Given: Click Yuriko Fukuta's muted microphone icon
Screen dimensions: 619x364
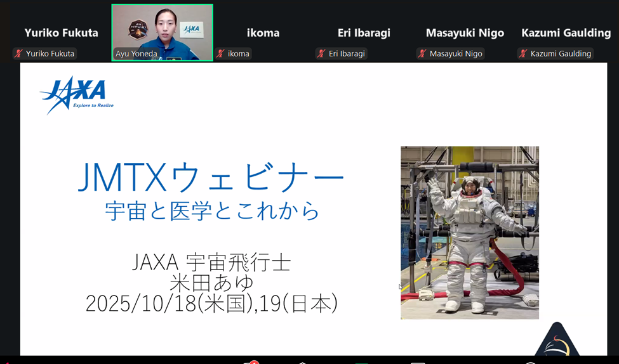Looking at the screenshot, I should (19, 54).
